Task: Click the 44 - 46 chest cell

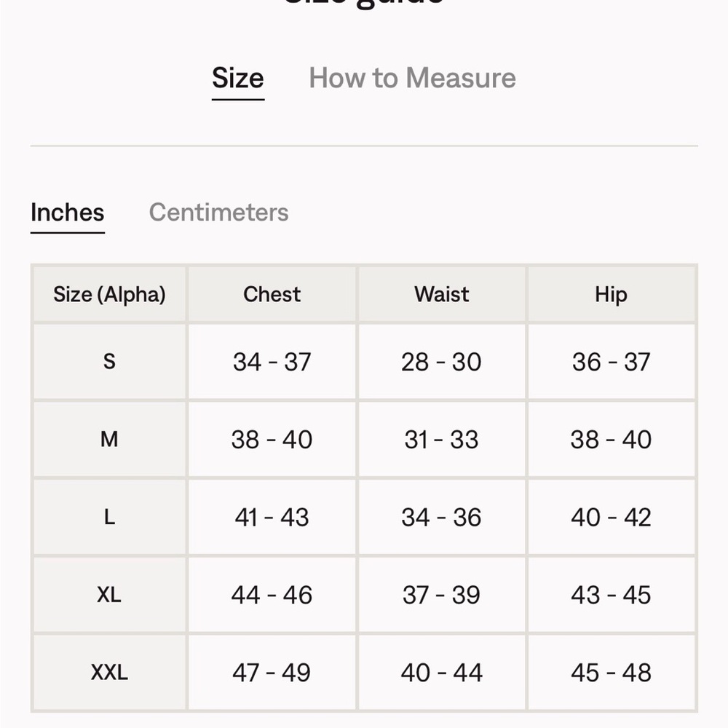Action: (x=272, y=594)
